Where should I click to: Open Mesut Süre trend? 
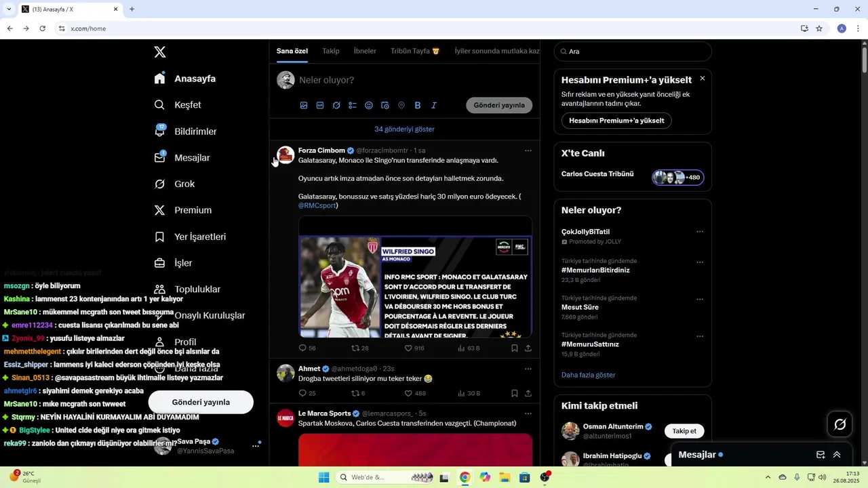pos(580,307)
